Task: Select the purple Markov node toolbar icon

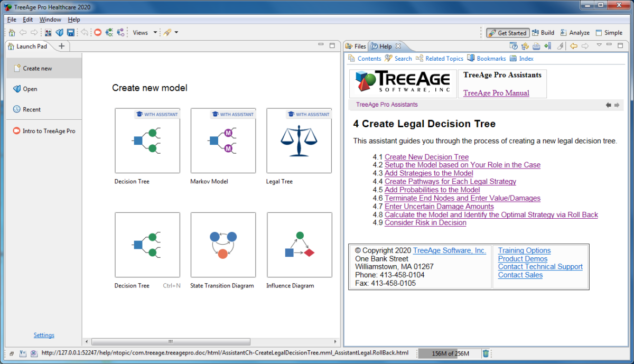Action: coord(121,32)
